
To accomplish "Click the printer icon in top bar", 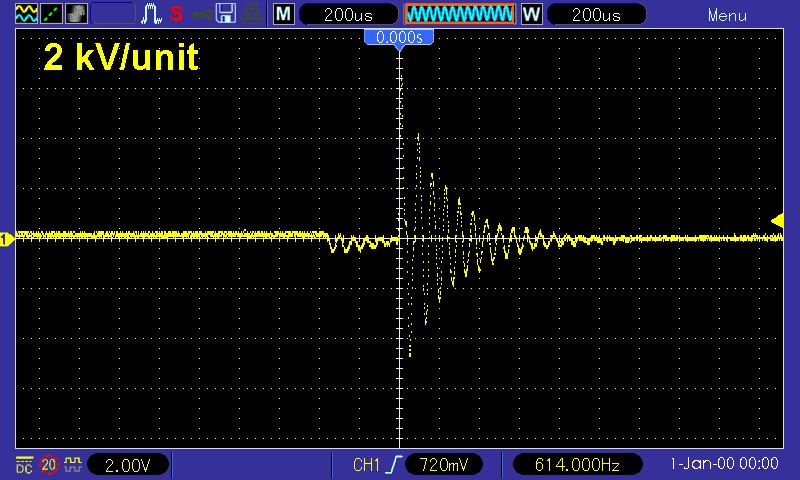I will coord(252,14).
